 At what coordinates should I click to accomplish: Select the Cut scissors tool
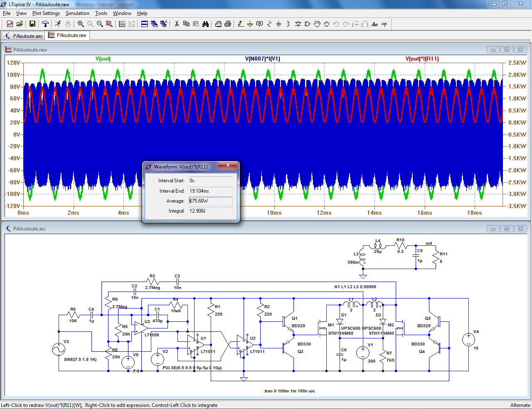pos(177,24)
